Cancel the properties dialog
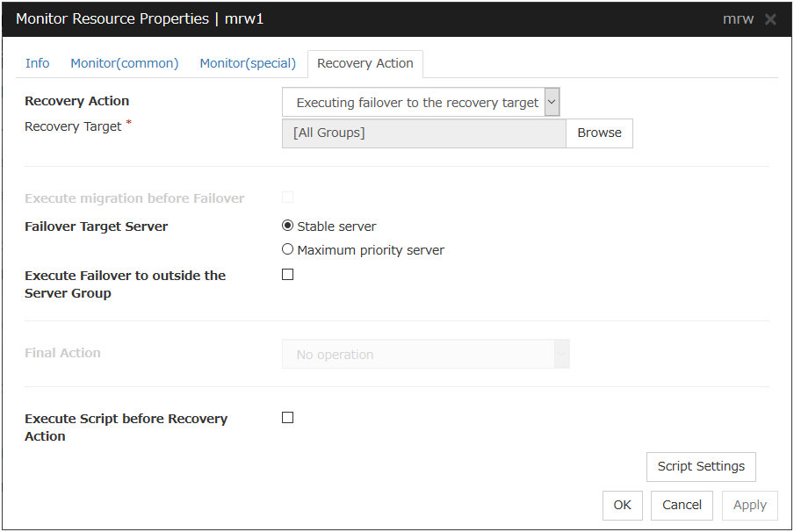794x532 pixels. coord(682,505)
